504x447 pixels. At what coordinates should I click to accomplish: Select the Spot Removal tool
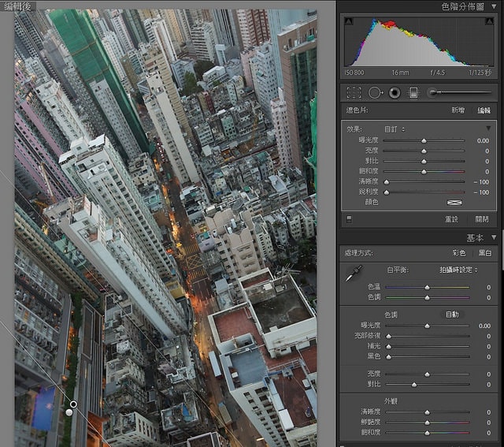375,93
